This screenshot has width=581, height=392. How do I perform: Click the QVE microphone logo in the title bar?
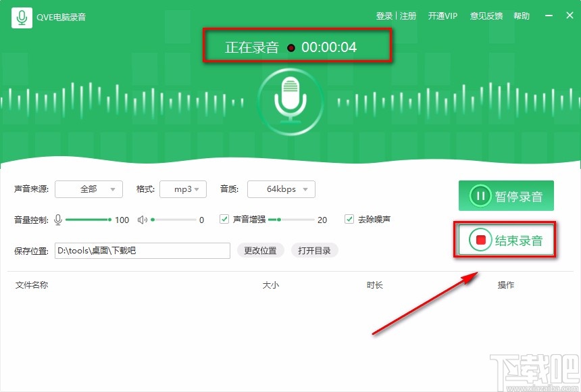click(21, 16)
